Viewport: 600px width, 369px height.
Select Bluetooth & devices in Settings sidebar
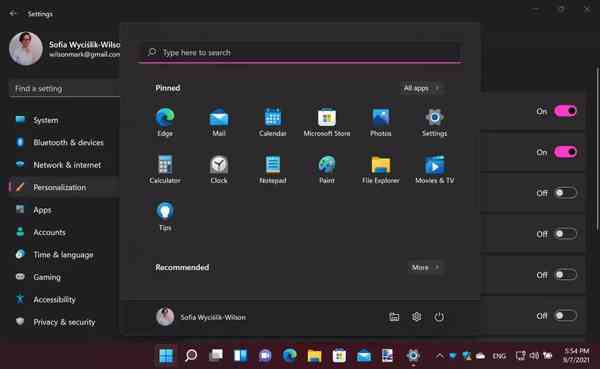point(64,142)
